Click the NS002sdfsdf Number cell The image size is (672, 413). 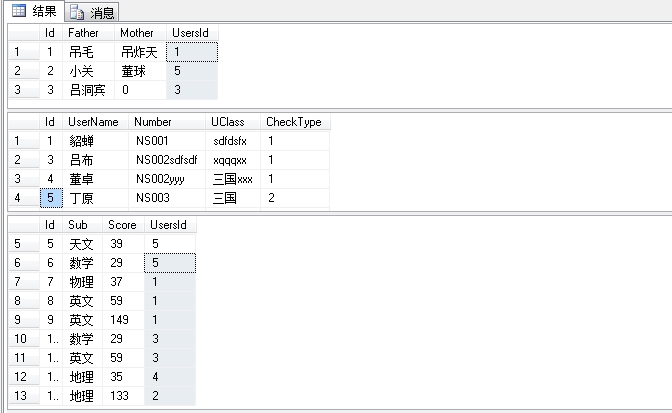point(167,160)
